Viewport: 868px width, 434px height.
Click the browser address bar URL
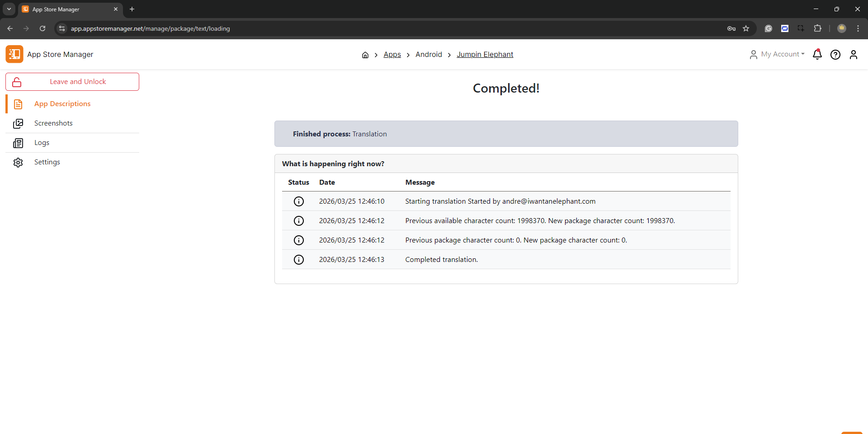tap(150, 28)
